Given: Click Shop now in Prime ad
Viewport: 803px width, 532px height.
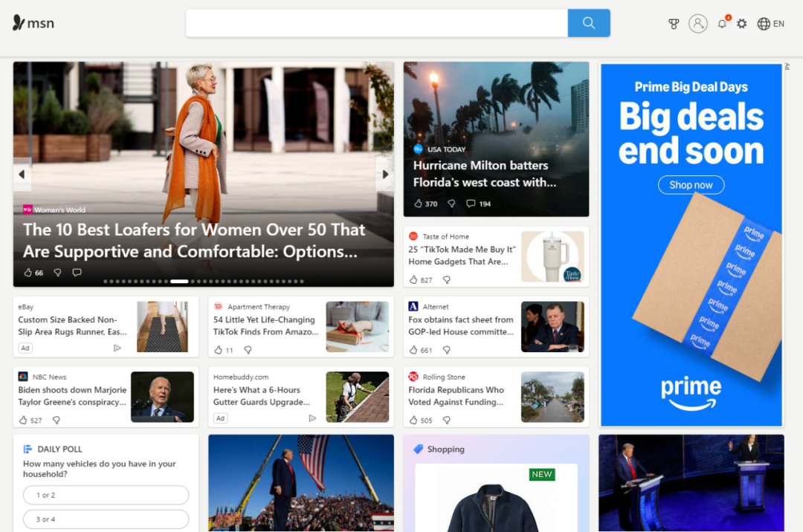Looking at the screenshot, I should (691, 185).
